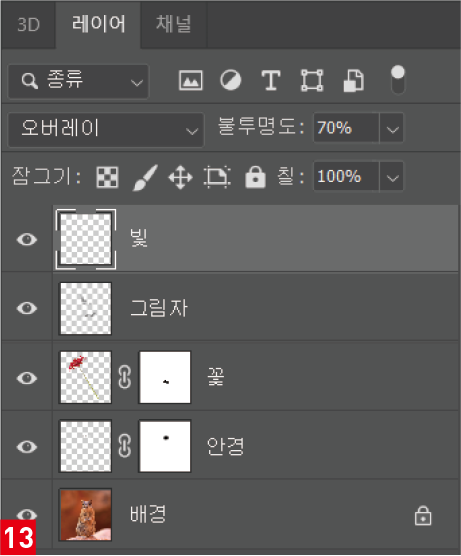
Task: Open the 종류 filter type dropdown
Action: [x=78, y=81]
